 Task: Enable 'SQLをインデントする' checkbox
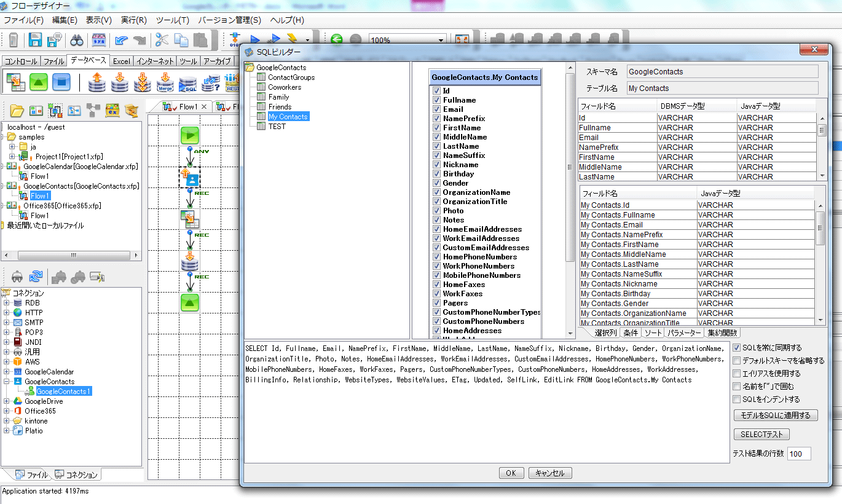coord(737,400)
